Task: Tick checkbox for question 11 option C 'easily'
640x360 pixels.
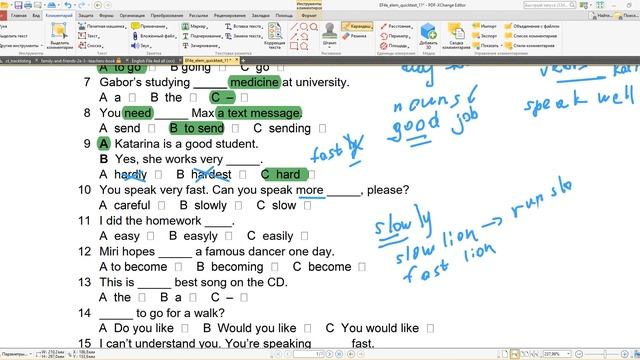Action: point(304,236)
